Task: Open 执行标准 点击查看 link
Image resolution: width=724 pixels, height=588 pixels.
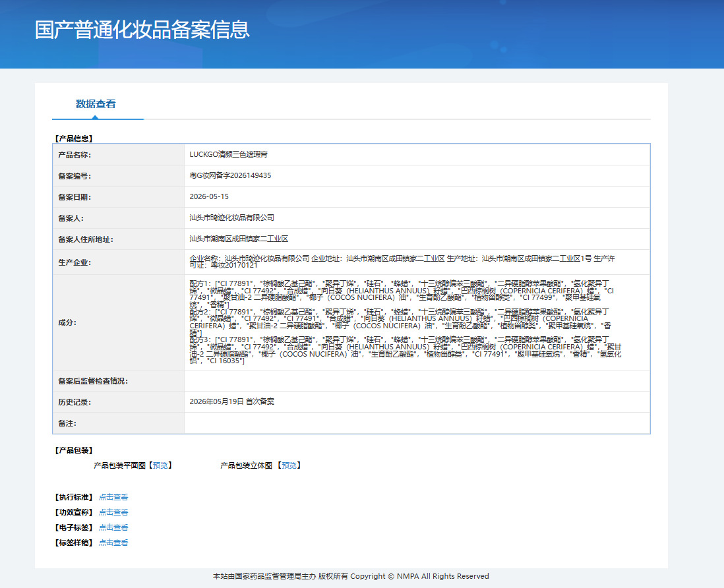Action: coord(113,497)
